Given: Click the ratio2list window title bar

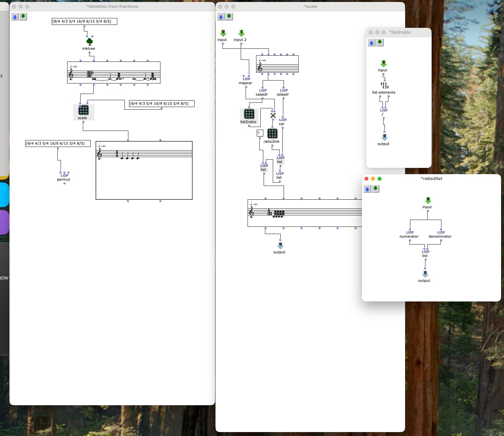Looking at the screenshot, I should point(431,179).
